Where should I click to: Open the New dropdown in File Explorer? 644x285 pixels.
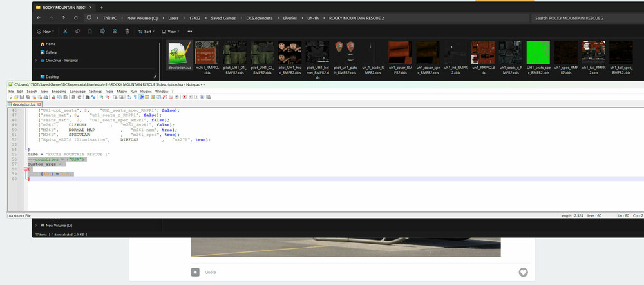pos(46,31)
